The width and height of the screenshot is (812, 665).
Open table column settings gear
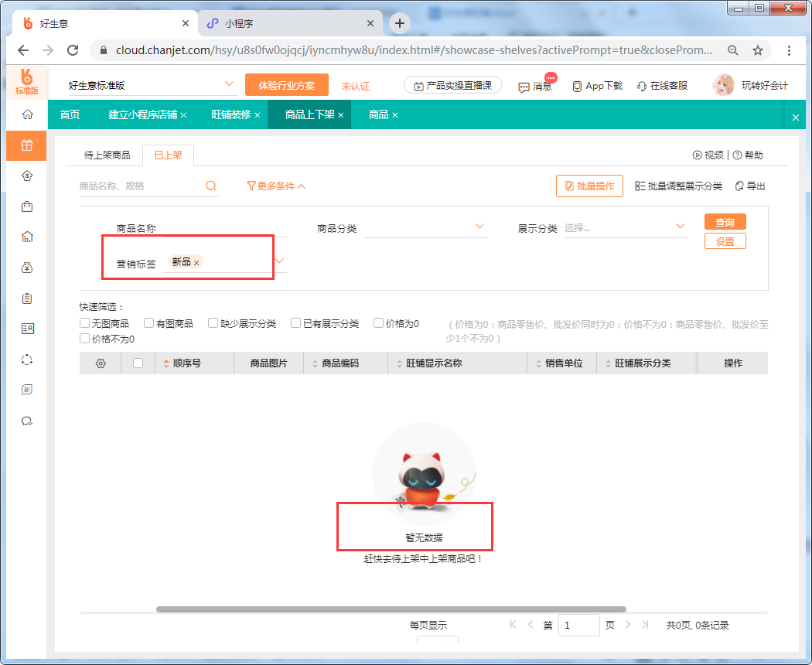click(101, 363)
